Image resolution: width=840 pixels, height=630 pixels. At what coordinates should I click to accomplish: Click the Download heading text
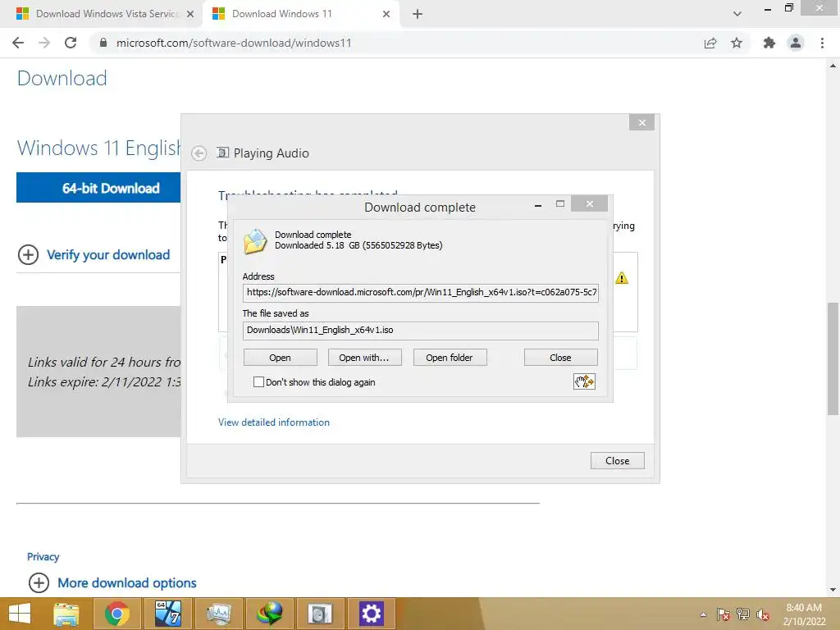point(62,78)
